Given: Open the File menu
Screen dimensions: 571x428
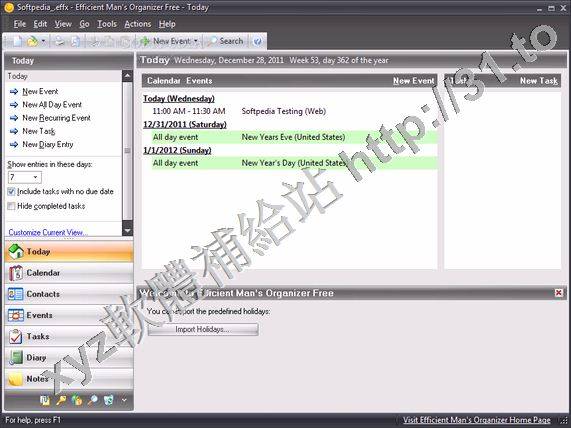Looking at the screenshot, I should (x=20, y=24).
